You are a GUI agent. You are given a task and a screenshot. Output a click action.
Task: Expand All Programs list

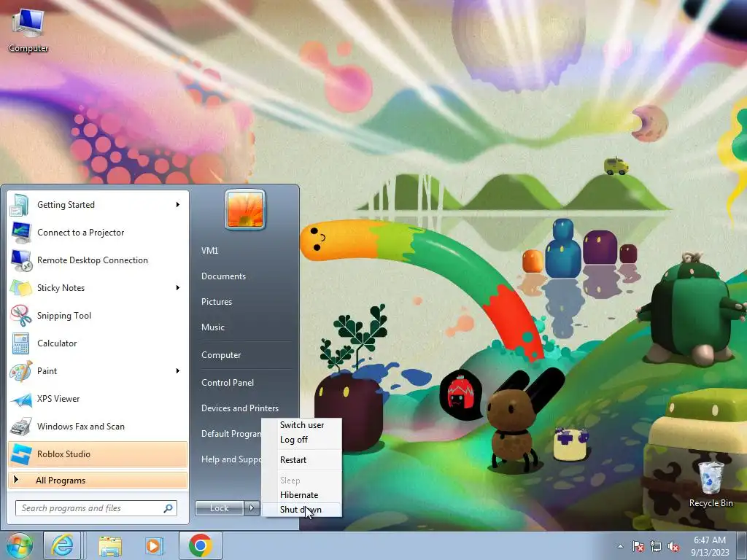click(98, 480)
